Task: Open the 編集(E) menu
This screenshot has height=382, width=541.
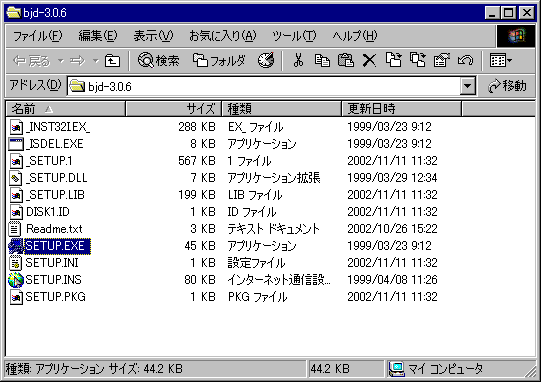Action: click(x=98, y=36)
